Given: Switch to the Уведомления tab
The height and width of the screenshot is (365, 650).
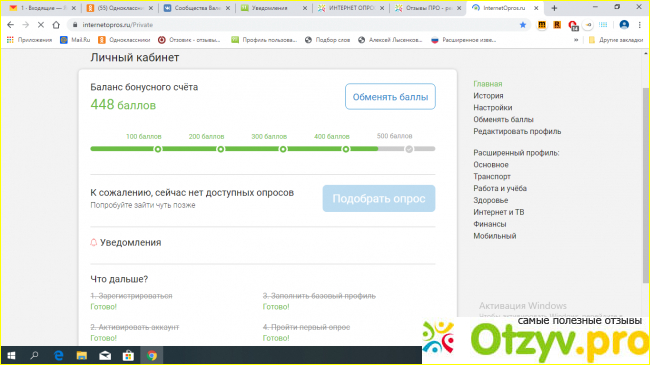Looking at the screenshot, I should click(x=274, y=8).
